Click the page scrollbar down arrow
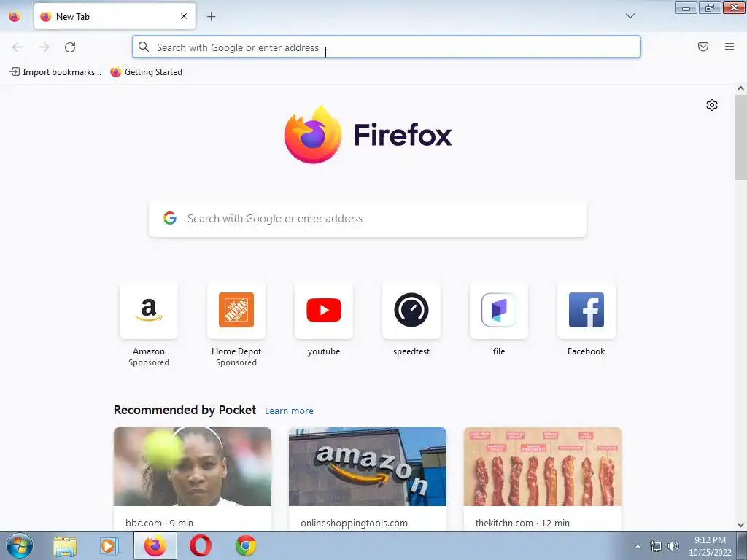The width and height of the screenshot is (747, 560). 740,525
